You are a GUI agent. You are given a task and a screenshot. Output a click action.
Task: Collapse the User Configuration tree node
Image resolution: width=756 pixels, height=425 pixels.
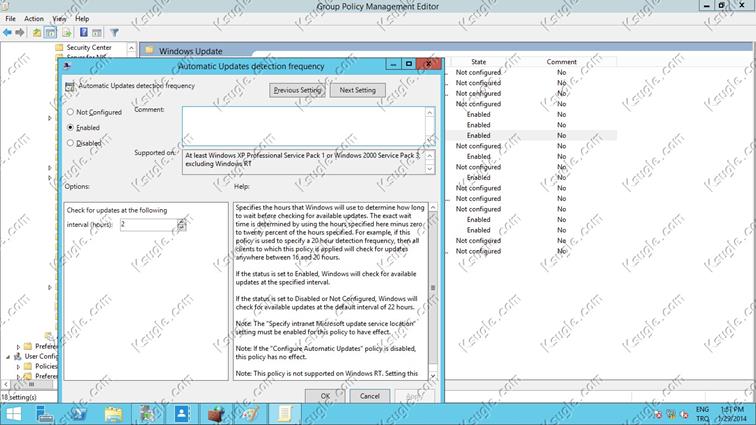tap(8, 356)
